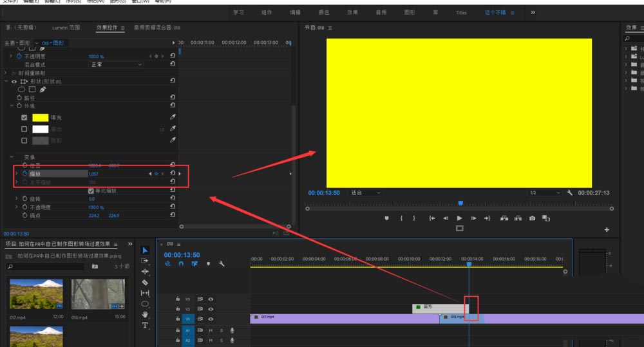Open the 混合模式 blend mode dropdown
This screenshot has width=644, height=347.
tap(116, 64)
